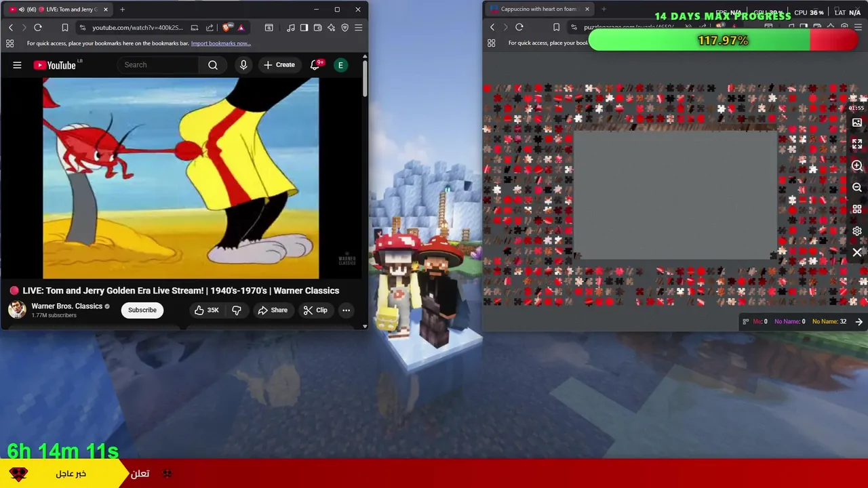Click Brave Rewards triangle icon in YouTube window
868x488 pixels.
[x=241, y=28]
